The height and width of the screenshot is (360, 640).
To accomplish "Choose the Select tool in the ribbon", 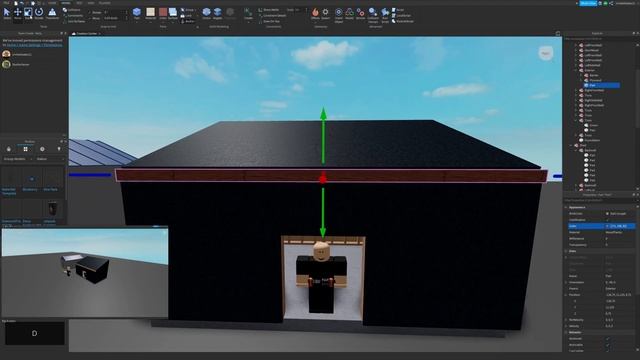I will (7, 13).
